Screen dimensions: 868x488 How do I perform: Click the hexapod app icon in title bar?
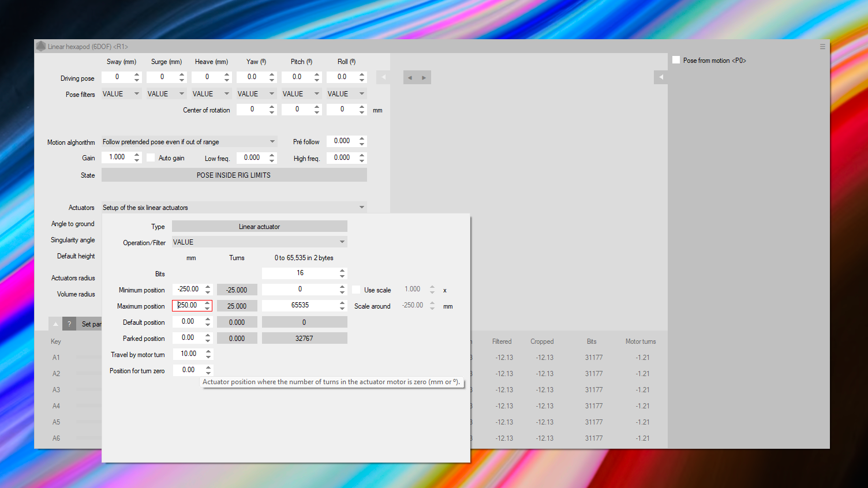click(41, 46)
